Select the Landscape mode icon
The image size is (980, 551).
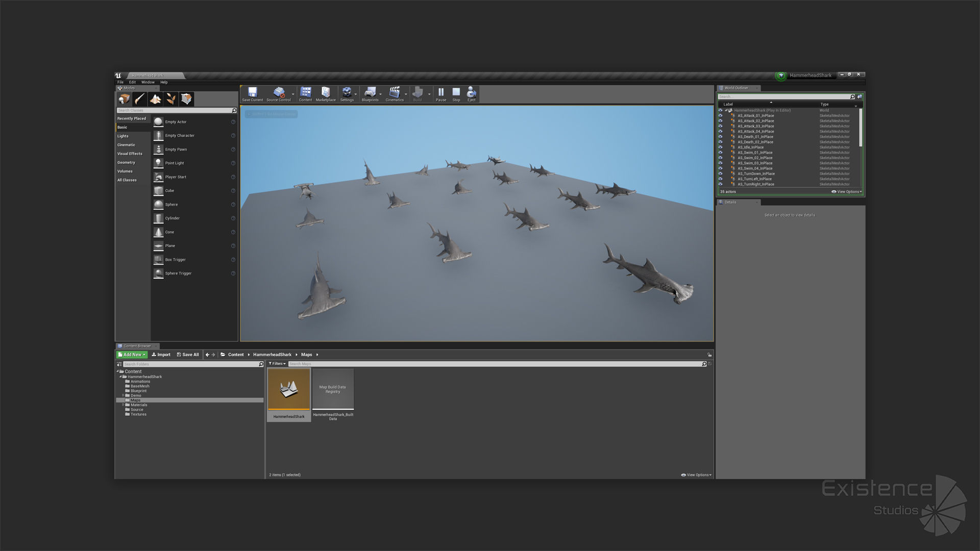[155, 99]
